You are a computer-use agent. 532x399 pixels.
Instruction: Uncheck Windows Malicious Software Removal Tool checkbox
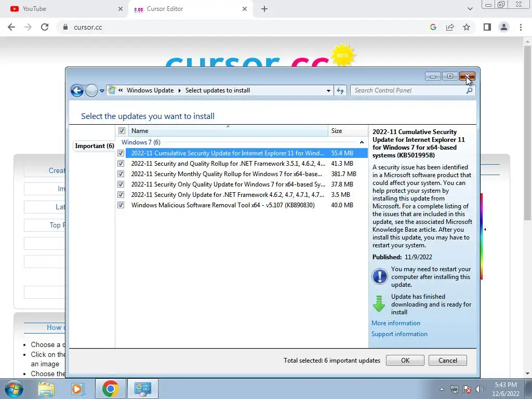point(121,205)
